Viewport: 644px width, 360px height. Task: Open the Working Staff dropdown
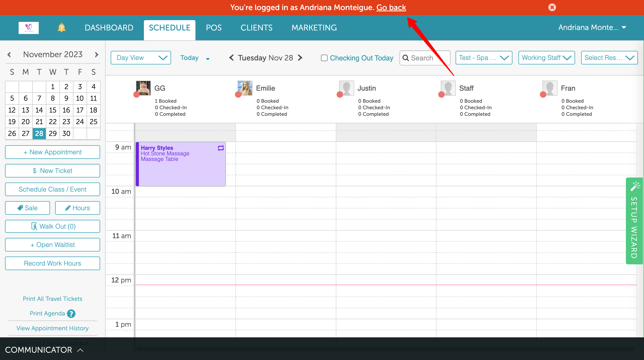pyautogui.click(x=546, y=58)
